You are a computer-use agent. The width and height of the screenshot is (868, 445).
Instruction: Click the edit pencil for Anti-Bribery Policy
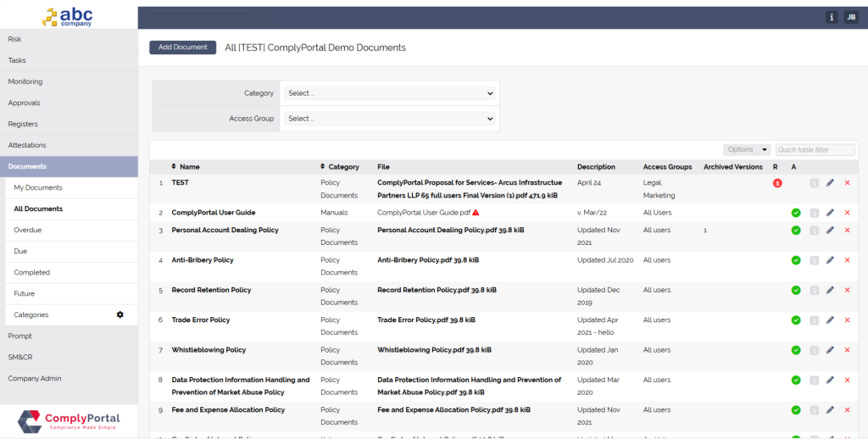(x=830, y=260)
